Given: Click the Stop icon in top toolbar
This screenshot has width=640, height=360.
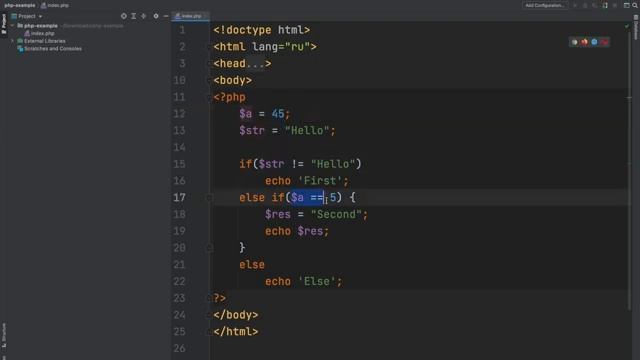Looking at the screenshot, I should [x=615, y=5].
